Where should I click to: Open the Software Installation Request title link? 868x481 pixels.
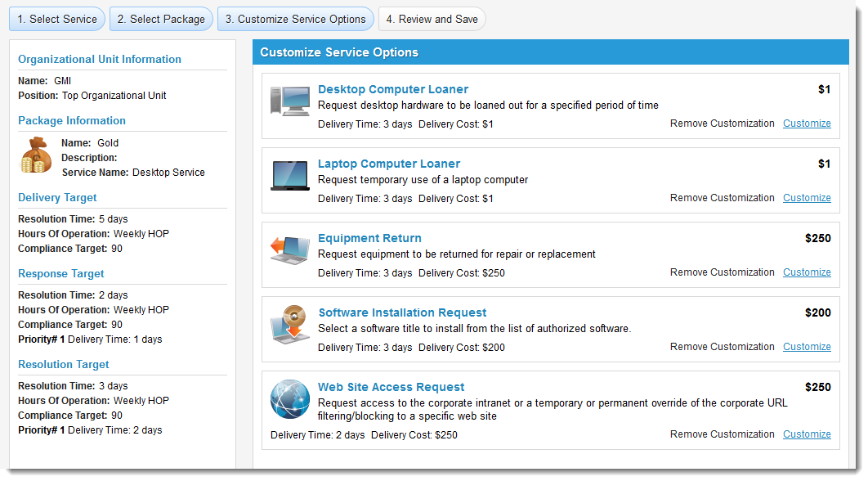pos(402,312)
